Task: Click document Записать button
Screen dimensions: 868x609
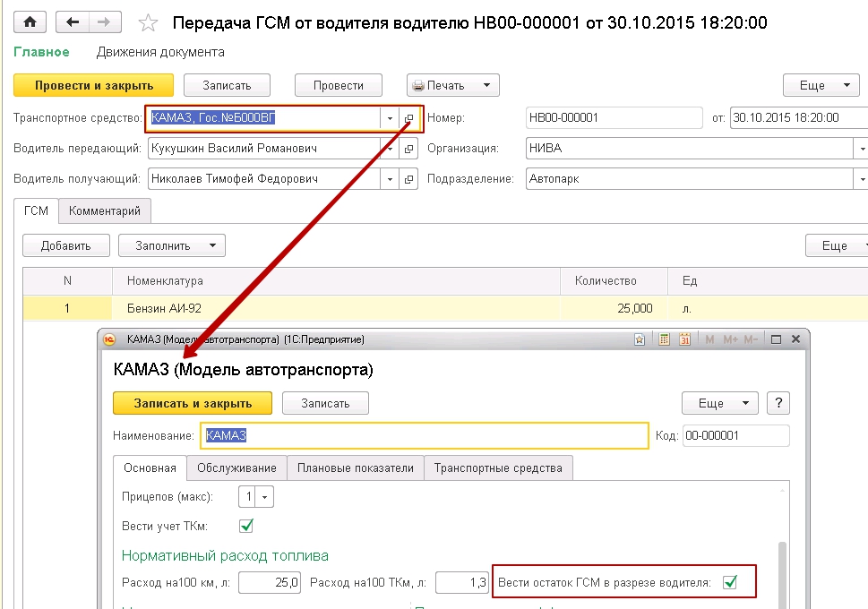Action: pyautogui.click(x=227, y=85)
